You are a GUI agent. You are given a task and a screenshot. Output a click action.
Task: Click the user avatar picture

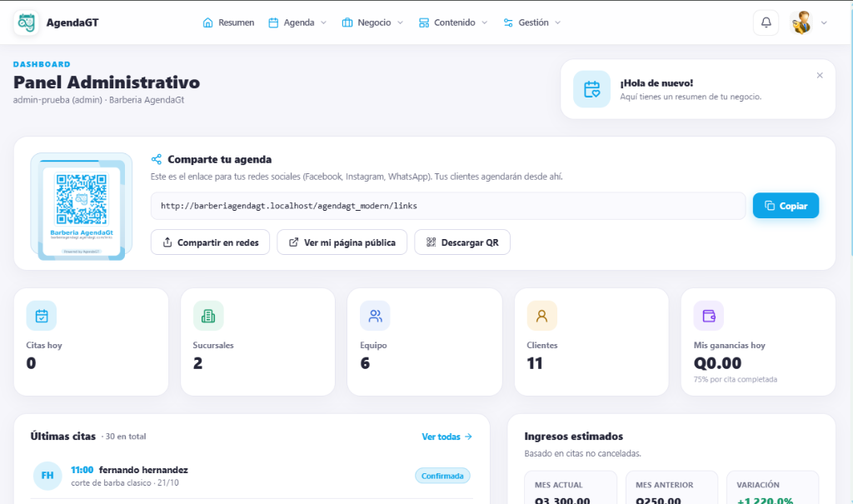801,22
